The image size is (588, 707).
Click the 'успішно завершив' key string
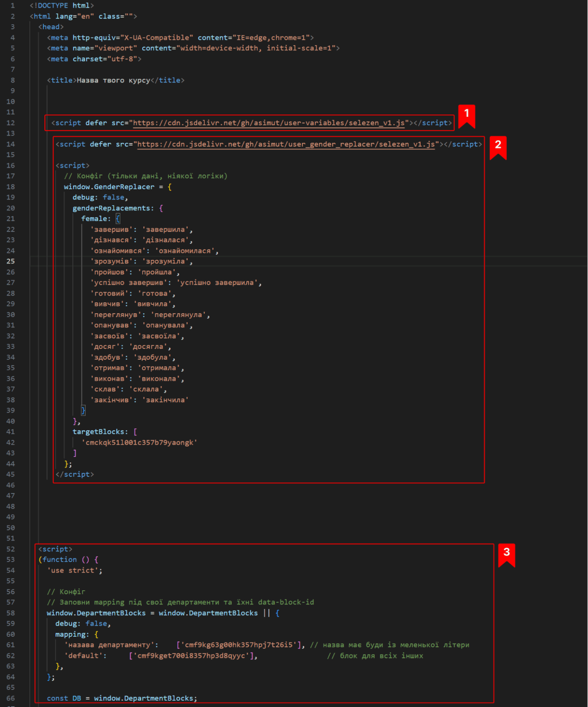(129, 283)
